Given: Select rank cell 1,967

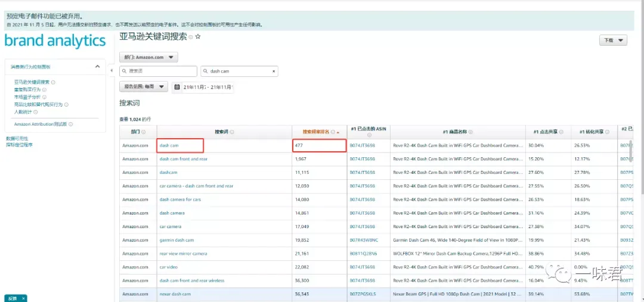Looking at the screenshot, I should point(319,159).
